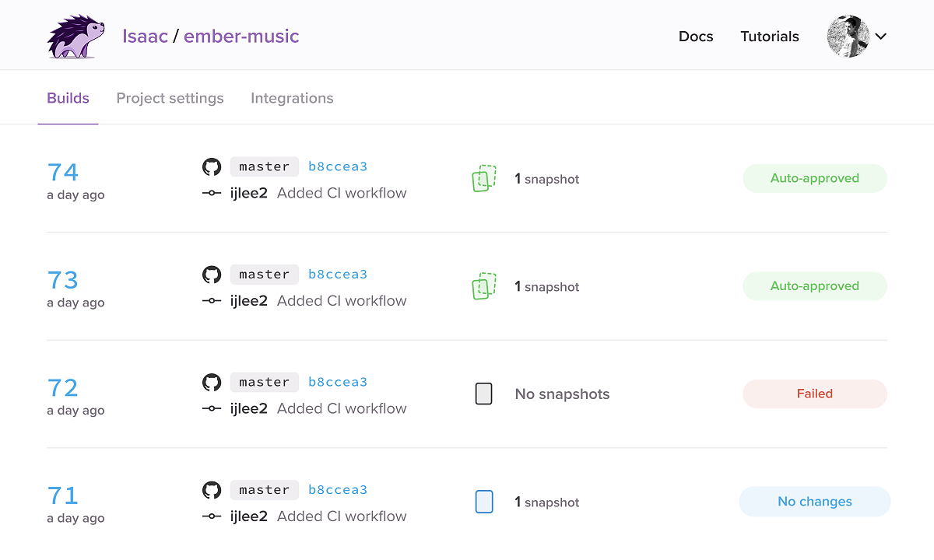Screen dimensions: 934x560
Task: Open the Project settings tab
Action: [x=170, y=98]
